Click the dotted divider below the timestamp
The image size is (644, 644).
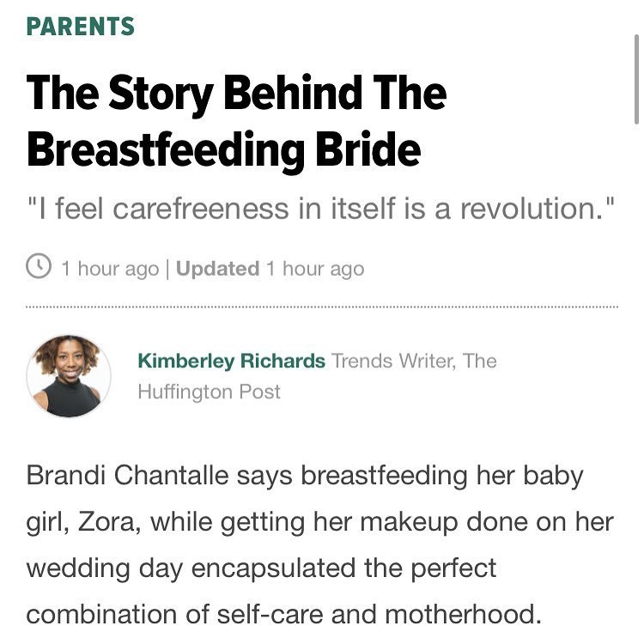coord(322,307)
